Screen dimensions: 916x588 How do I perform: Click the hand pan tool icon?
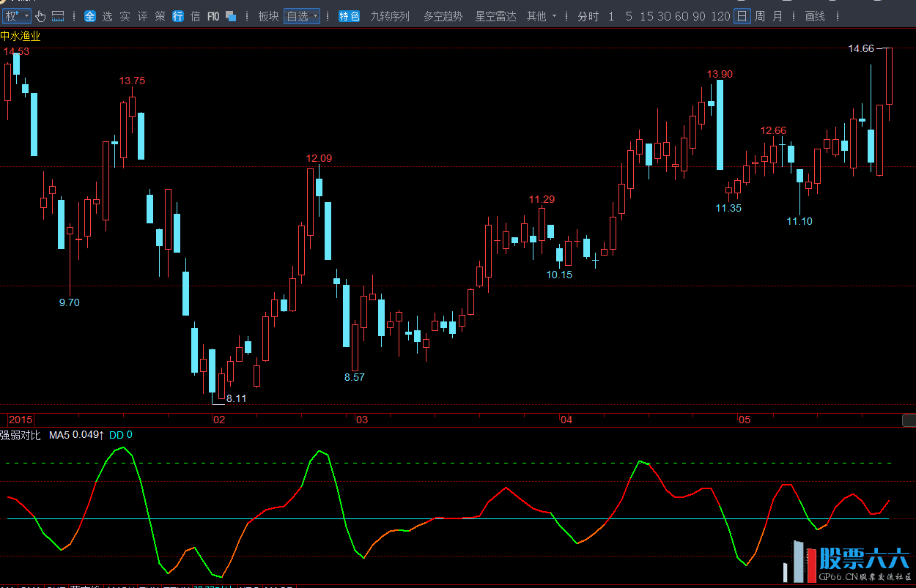40,16
